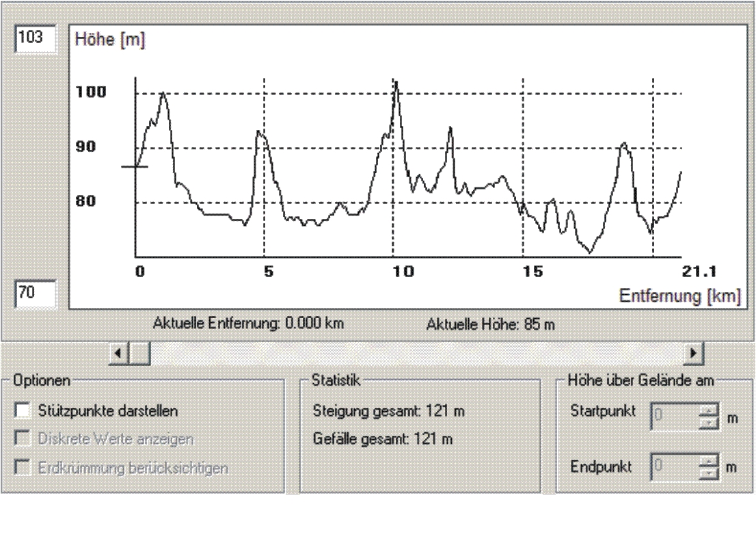This screenshot has height=535, width=756.
Task: Click the Startpunkt height input field
Action: 675,417
